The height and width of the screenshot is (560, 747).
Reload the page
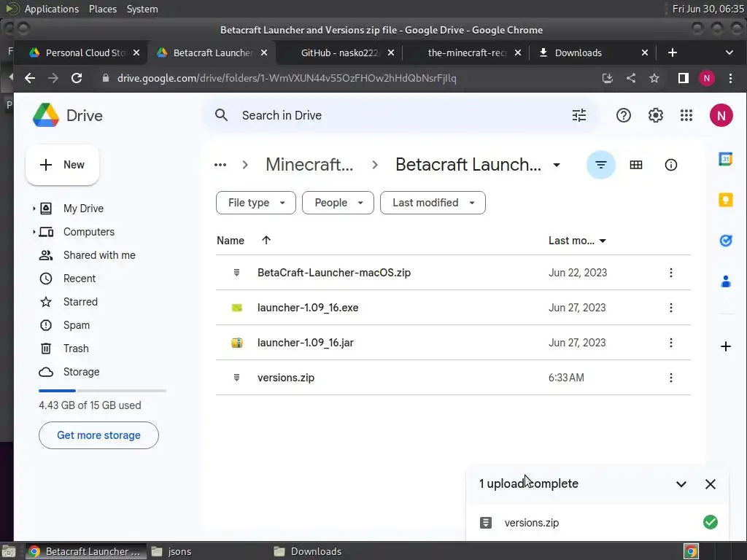pos(76,78)
